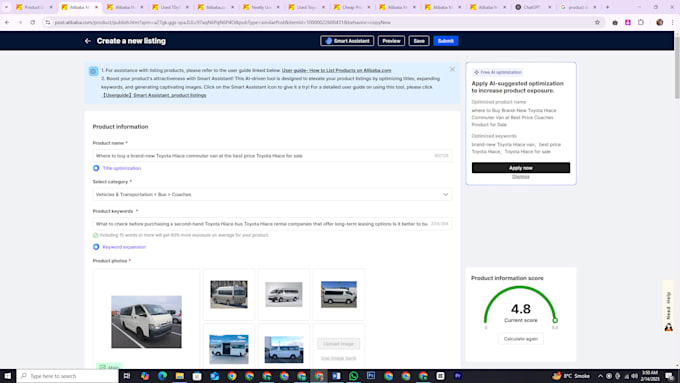
Task: Switch to the Neatly Used browser tab
Action: pos(262,7)
